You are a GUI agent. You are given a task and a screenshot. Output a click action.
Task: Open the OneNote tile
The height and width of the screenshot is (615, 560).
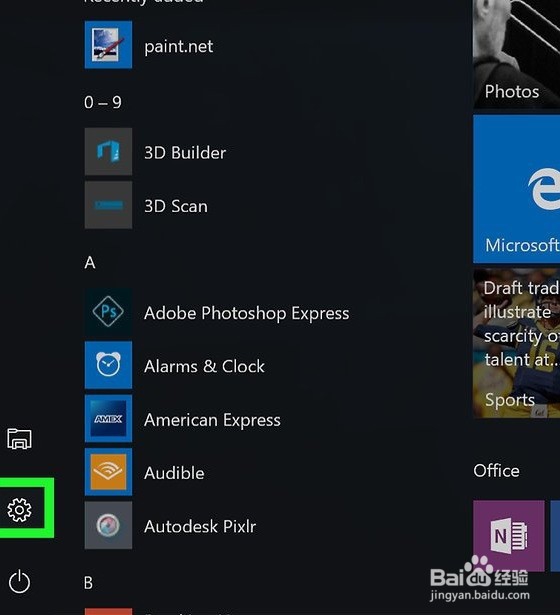coord(509,536)
